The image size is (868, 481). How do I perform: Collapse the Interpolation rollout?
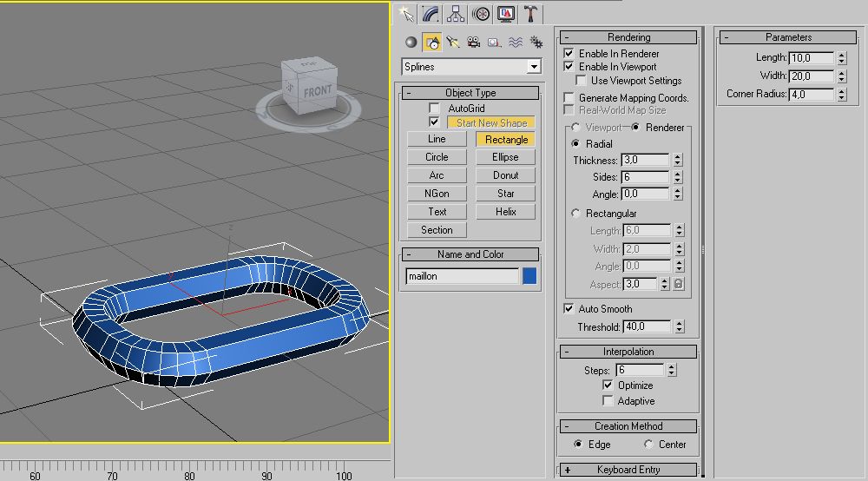point(628,352)
